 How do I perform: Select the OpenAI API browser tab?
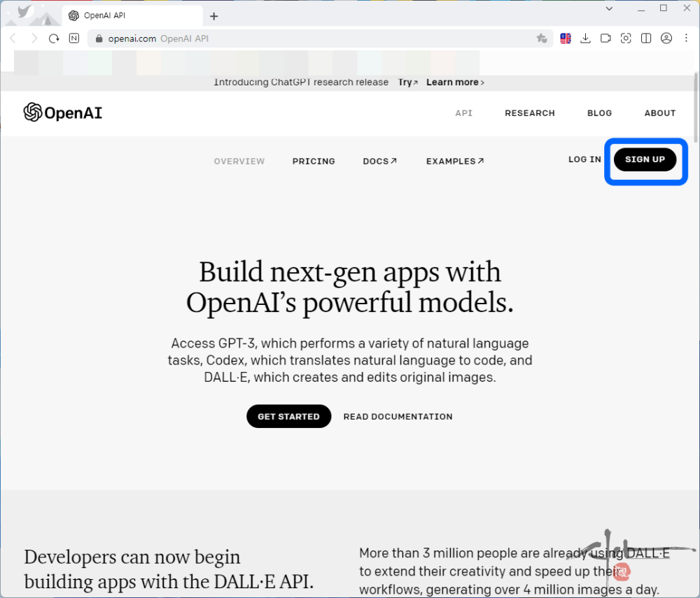[x=132, y=15]
